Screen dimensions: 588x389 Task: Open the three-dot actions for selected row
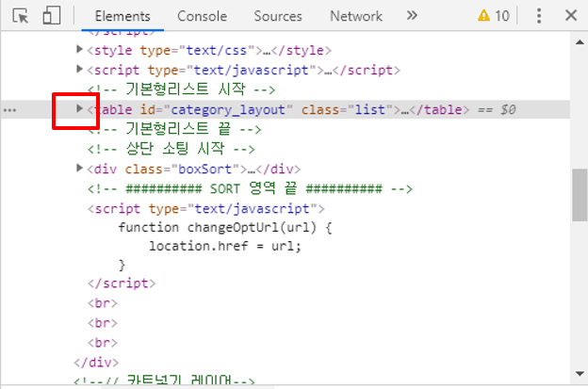pos(9,110)
